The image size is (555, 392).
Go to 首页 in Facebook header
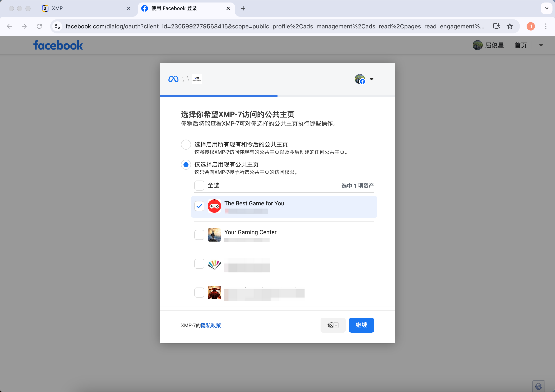pos(521,45)
